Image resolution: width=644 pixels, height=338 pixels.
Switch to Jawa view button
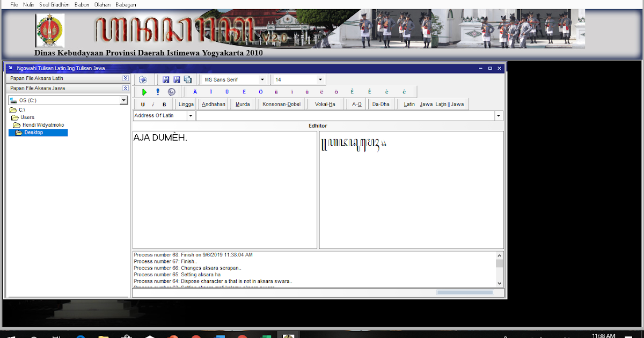tap(426, 104)
